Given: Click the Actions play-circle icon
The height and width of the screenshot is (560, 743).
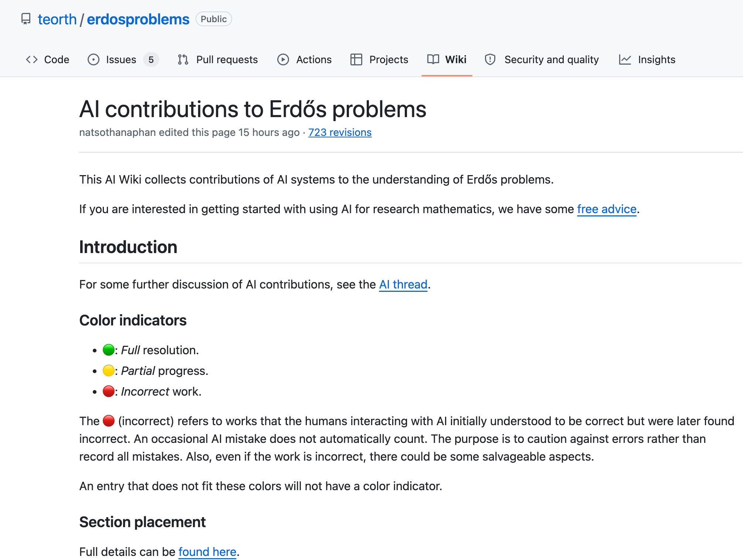Looking at the screenshot, I should [283, 59].
